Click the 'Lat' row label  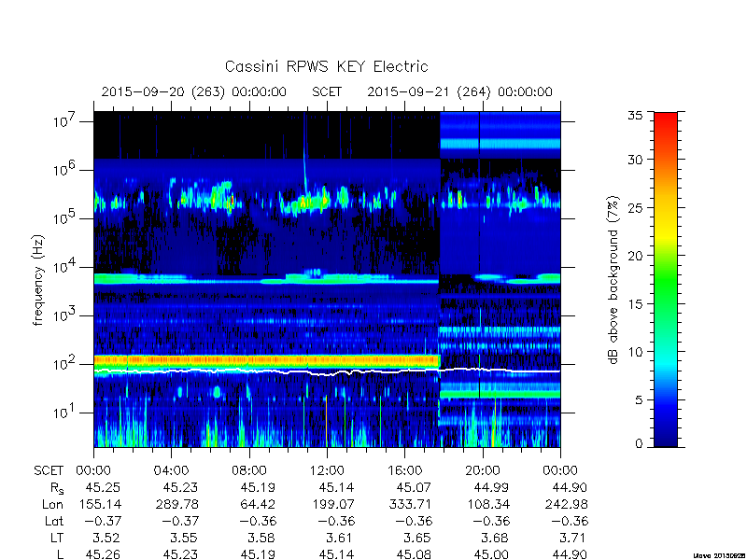pos(54,521)
